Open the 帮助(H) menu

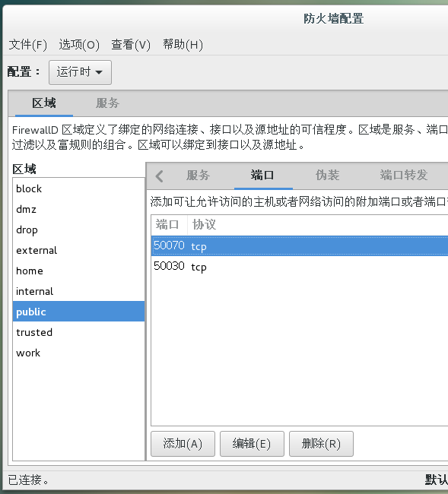[x=183, y=44]
